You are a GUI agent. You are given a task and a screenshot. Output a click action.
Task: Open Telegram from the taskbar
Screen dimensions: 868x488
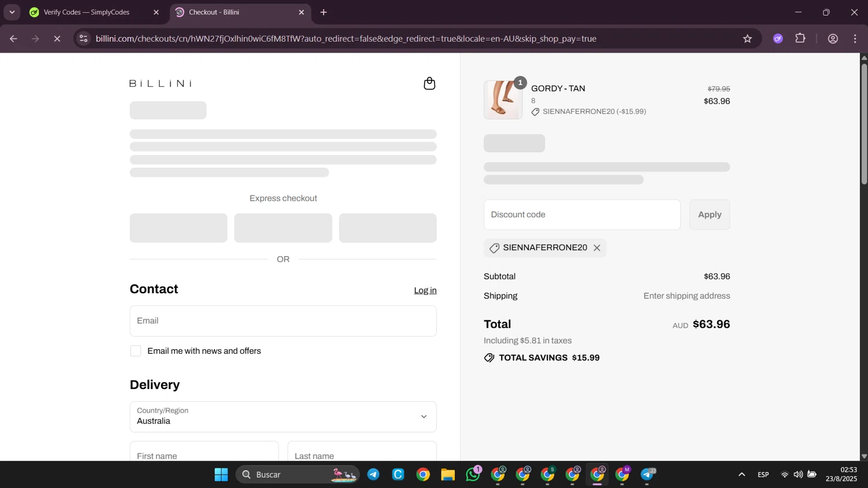373,475
